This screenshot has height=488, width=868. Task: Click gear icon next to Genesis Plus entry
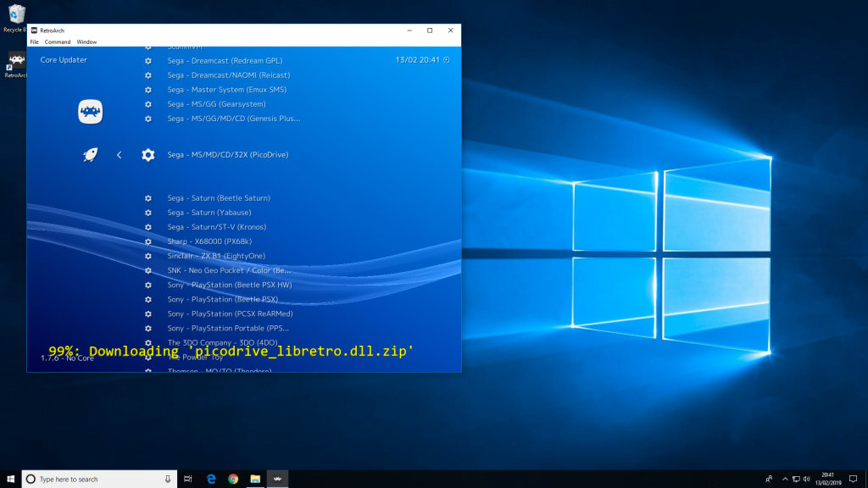pos(147,119)
